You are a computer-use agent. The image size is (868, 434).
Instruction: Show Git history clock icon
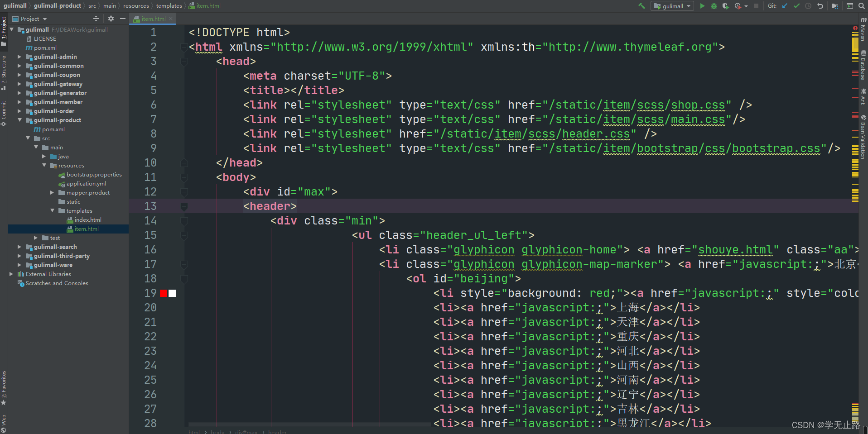(808, 6)
